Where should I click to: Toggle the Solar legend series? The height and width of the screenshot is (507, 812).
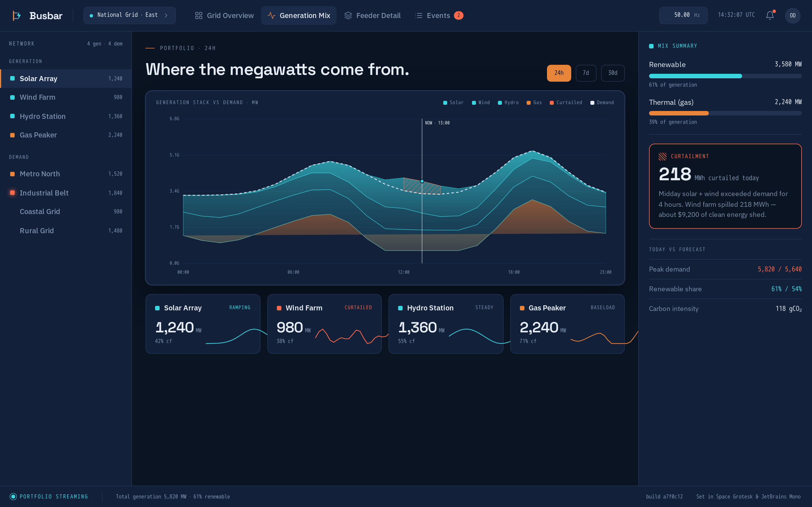point(453,103)
